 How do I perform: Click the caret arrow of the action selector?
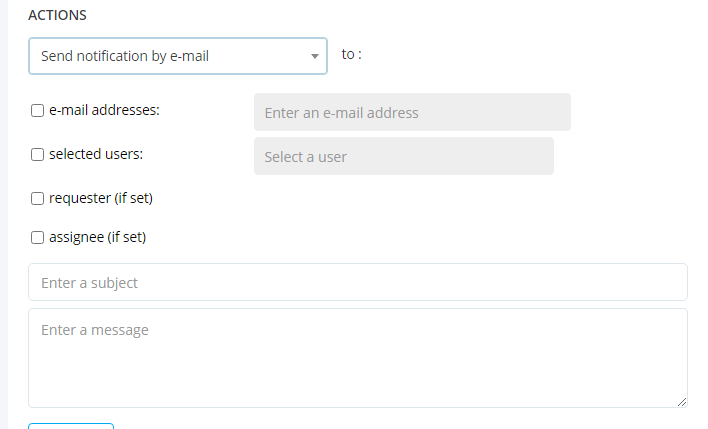tap(314, 57)
